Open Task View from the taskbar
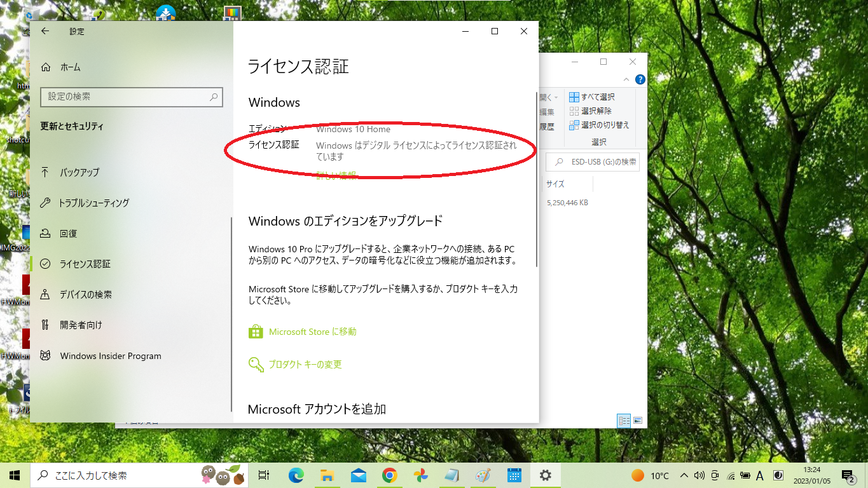 point(264,475)
